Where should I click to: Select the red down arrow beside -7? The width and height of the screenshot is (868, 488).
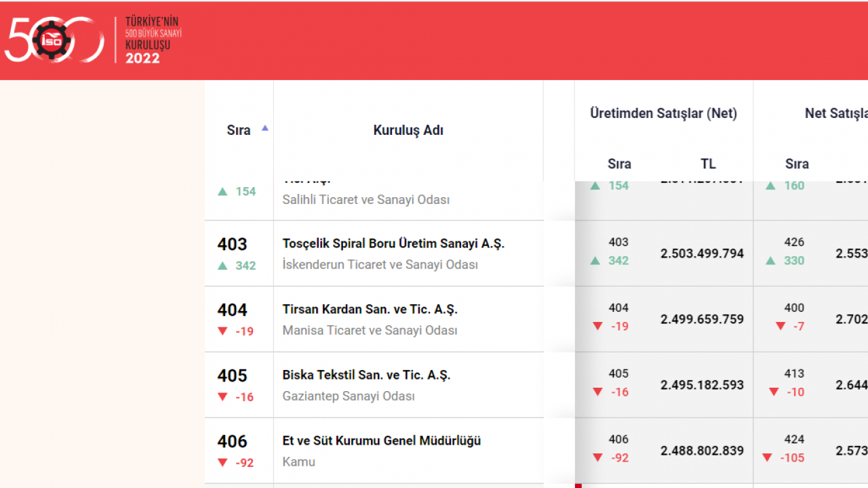click(x=781, y=326)
